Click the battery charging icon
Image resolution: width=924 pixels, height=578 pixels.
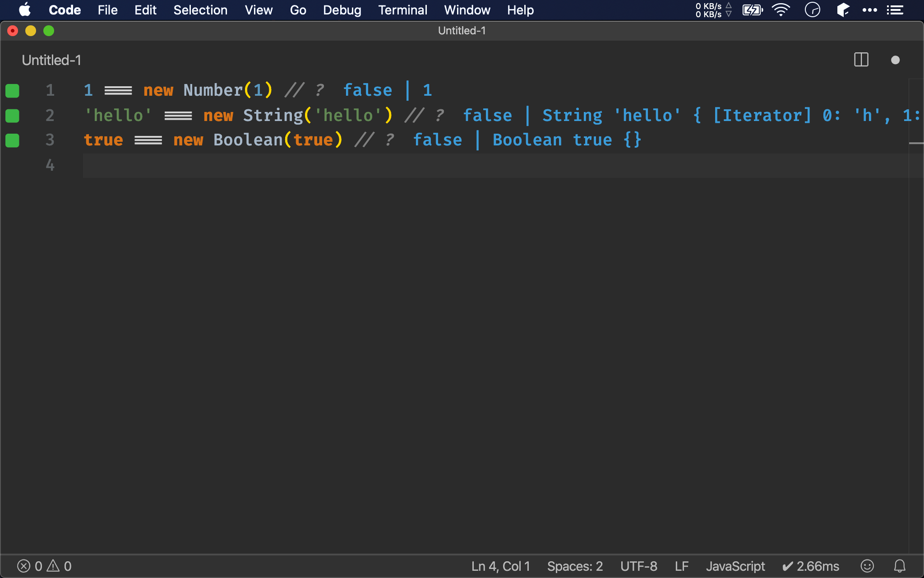click(x=753, y=9)
